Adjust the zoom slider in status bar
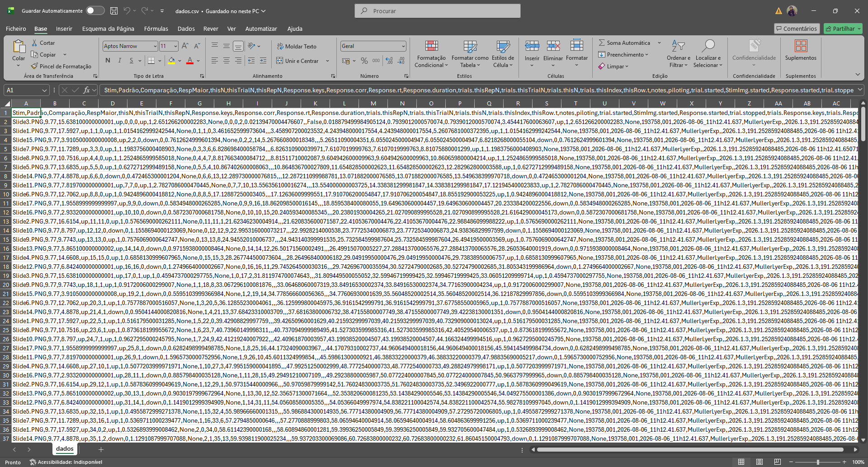The height and width of the screenshot is (467, 868). pos(818,462)
